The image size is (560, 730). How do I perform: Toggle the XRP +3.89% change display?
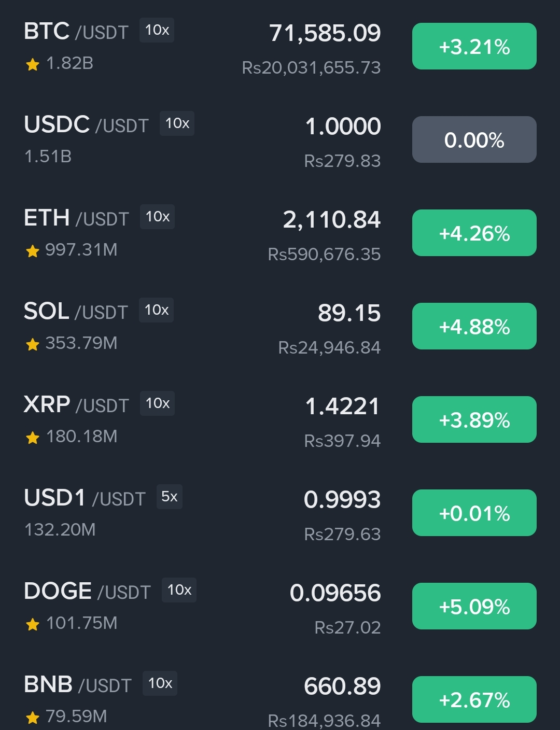point(474,420)
